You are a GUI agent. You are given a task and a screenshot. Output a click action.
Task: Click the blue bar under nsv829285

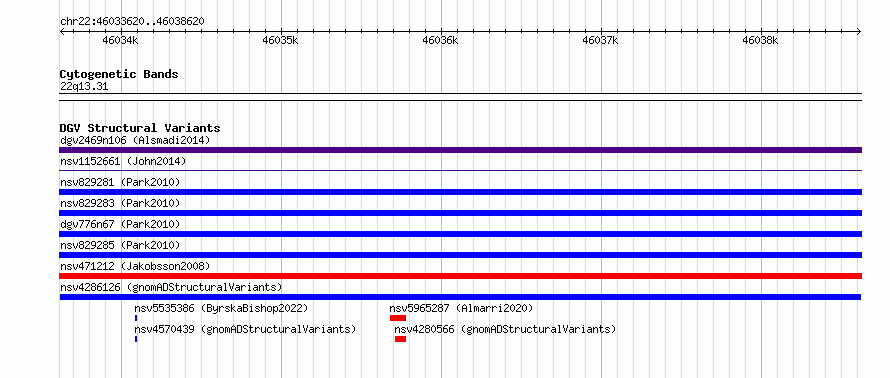[460, 255]
